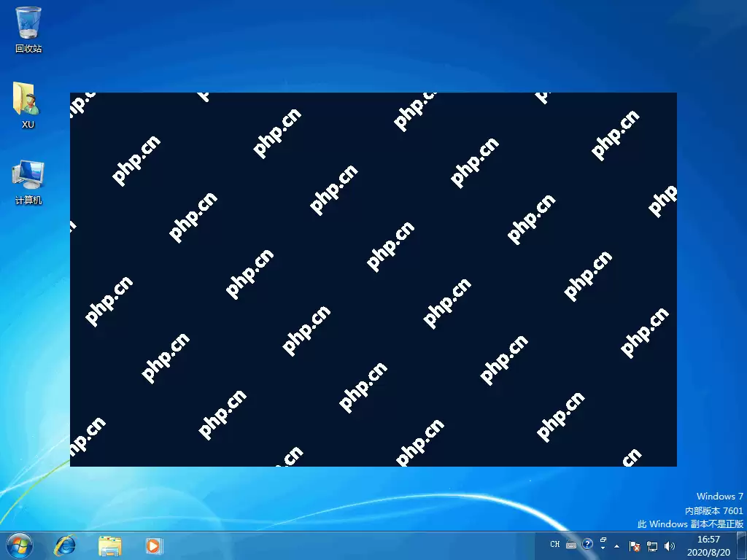
Task: Click the clock showing 16:57
Action: pos(708,545)
